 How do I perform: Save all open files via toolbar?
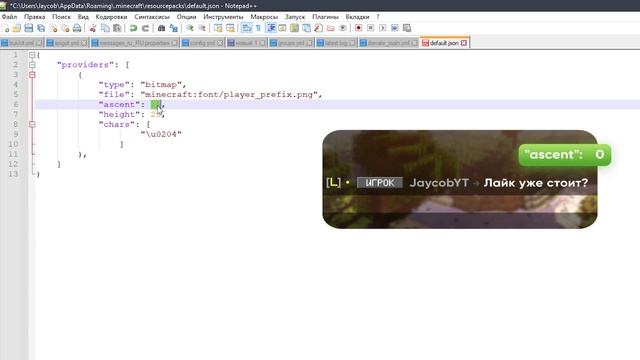pos(41,28)
